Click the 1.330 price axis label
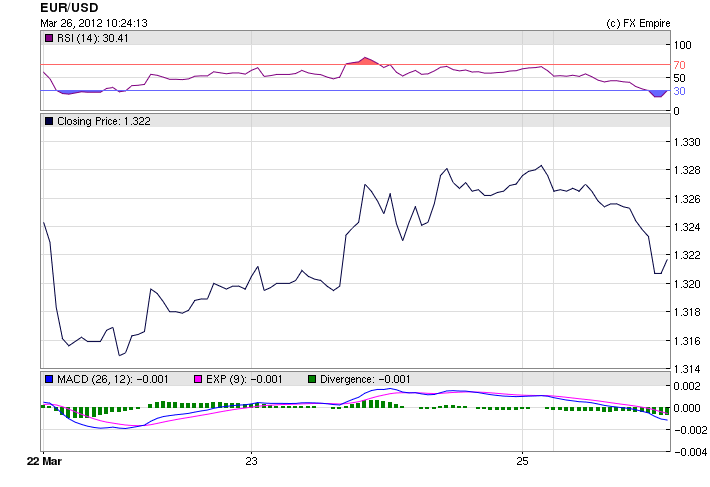The height and width of the screenshot is (487, 710). tap(687, 142)
